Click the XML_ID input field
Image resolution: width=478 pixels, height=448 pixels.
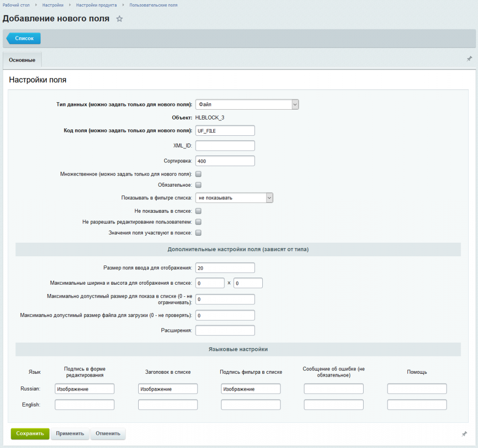[225, 146]
